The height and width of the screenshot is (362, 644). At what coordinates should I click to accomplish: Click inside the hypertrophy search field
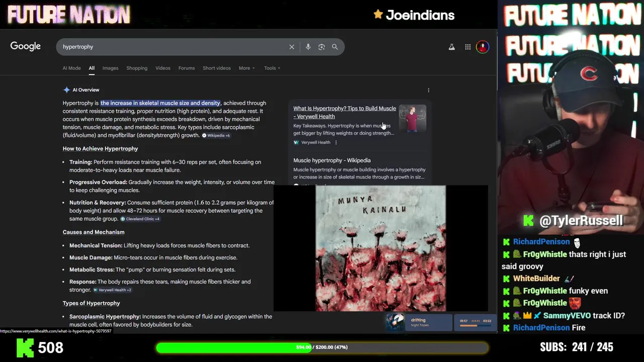pyautogui.click(x=171, y=47)
